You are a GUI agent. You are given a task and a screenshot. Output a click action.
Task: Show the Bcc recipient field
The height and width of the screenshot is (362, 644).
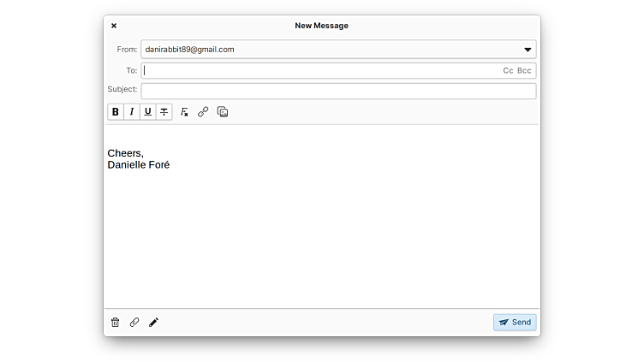coord(524,71)
